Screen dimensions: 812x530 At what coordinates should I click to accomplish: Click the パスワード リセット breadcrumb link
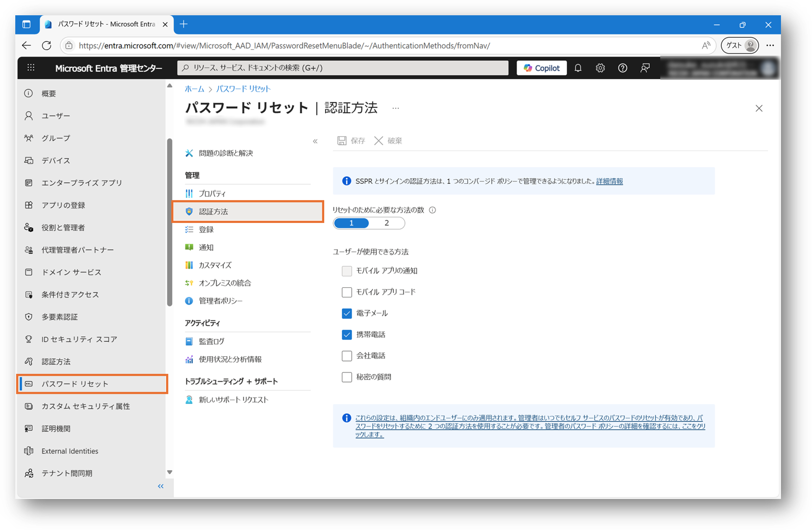[243, 89]
